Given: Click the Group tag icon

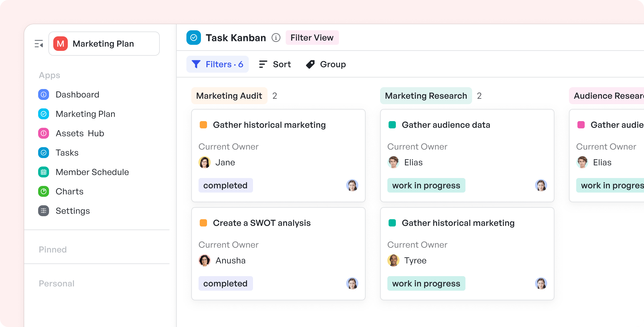Looking at the screenshot, I should (x=310, y=64).
